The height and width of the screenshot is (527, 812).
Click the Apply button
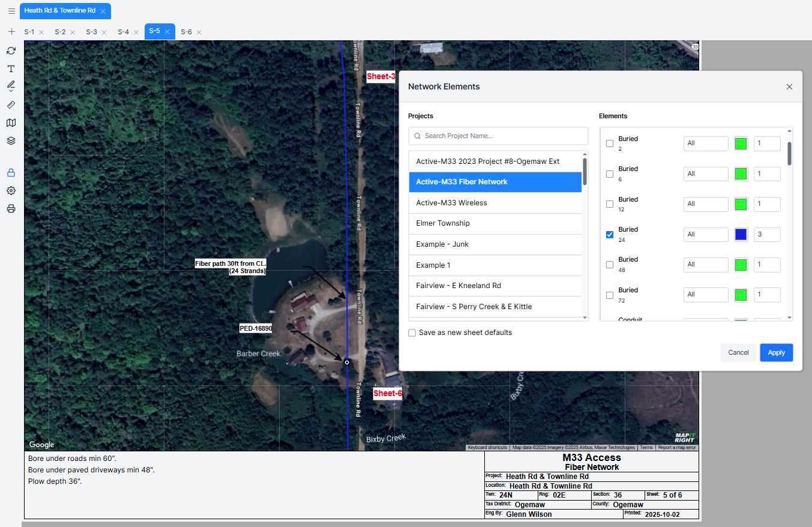tap(776, 352)
